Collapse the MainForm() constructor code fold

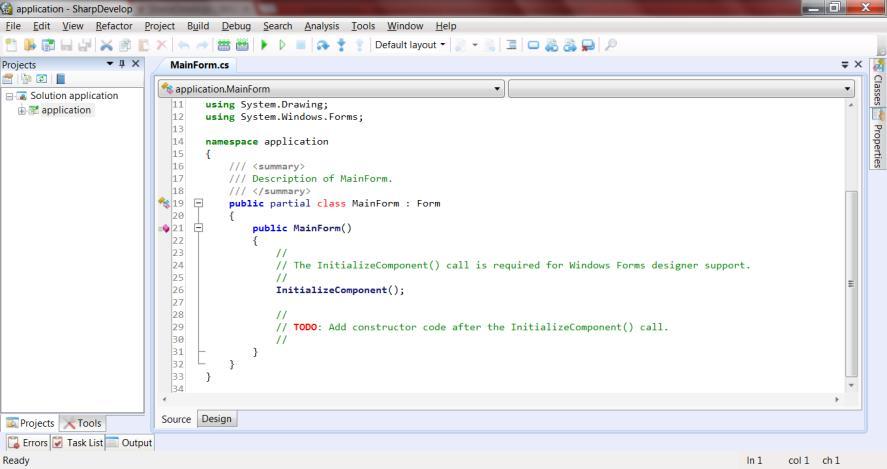pos(199,227)
